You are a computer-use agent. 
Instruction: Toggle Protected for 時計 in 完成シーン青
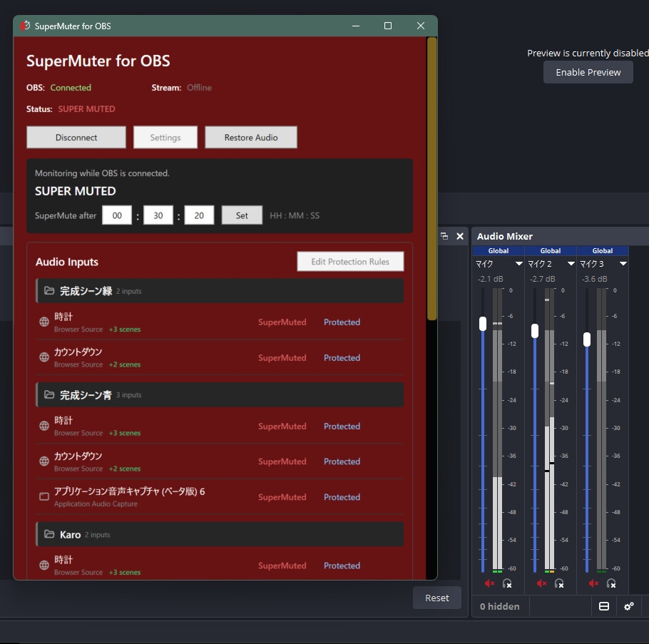[x=342, y=426]
